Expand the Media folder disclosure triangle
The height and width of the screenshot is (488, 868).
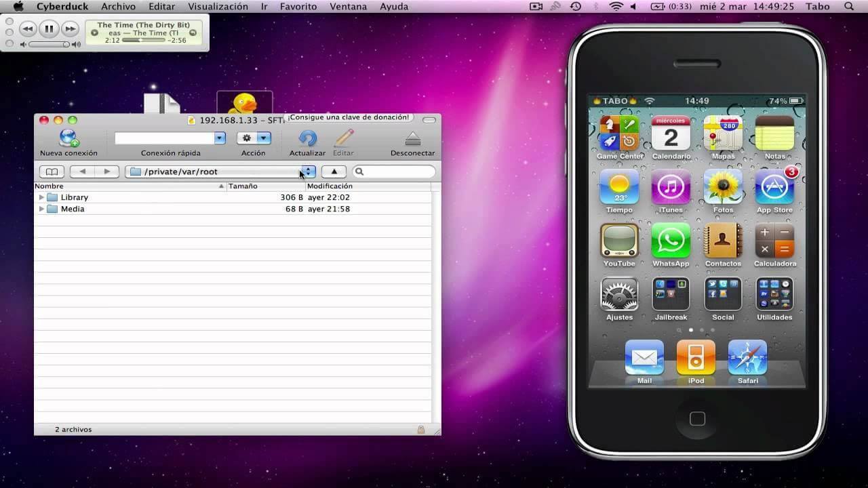coord(41,209)
